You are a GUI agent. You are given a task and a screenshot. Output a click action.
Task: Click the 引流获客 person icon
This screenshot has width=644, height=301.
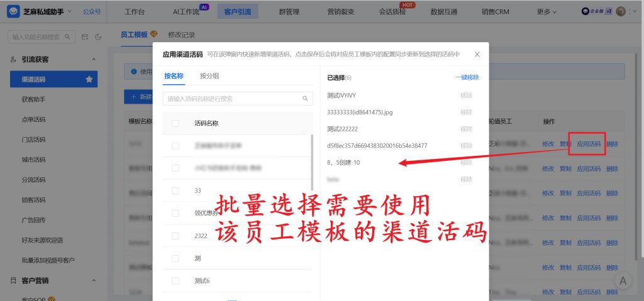pyautogui.click(x=13, y=60)
